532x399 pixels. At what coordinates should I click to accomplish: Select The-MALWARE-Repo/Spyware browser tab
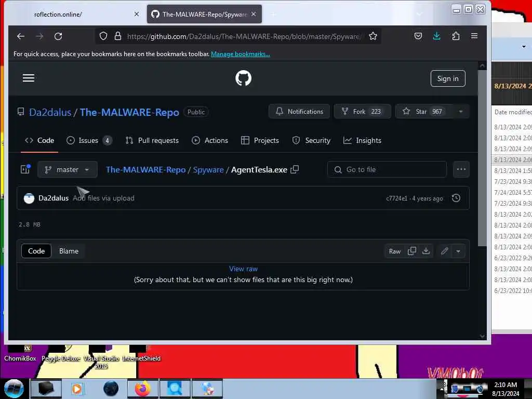point(204,14)
